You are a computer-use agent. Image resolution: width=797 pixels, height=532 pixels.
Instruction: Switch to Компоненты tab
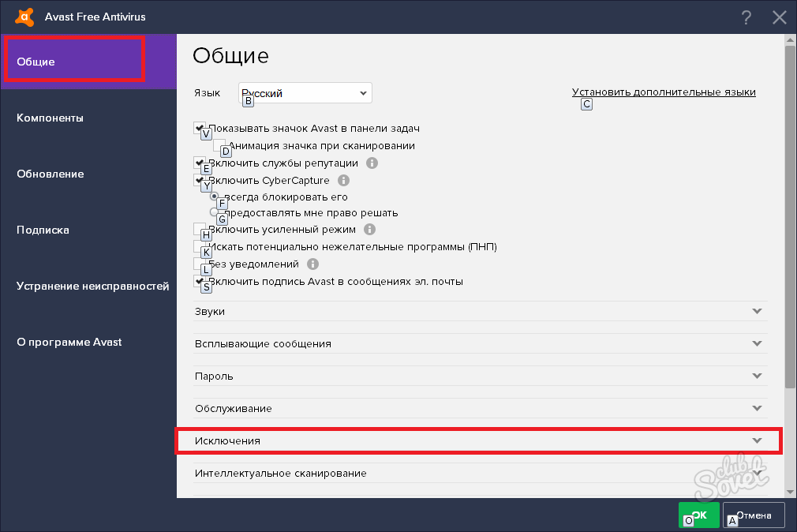[88, 118]
